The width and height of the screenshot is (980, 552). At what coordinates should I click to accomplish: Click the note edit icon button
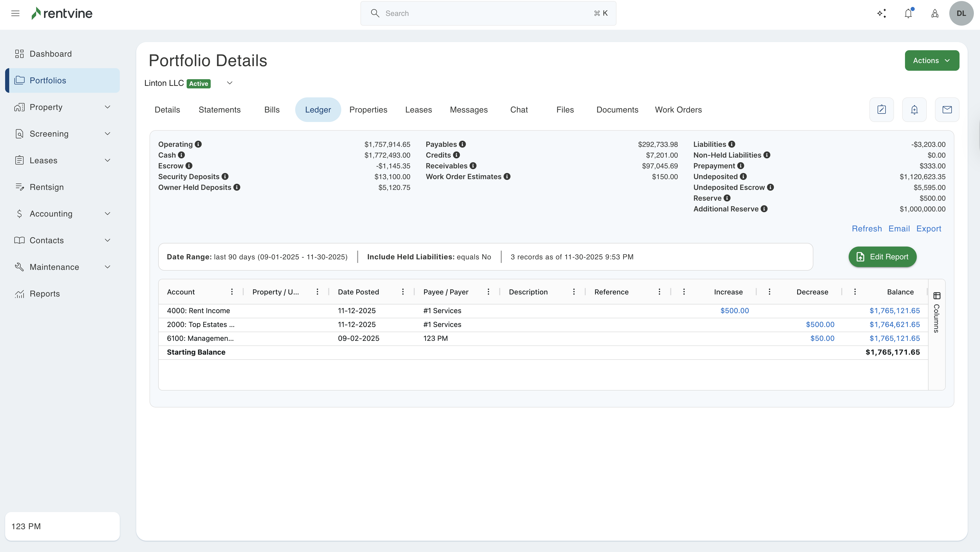[881, 110]
